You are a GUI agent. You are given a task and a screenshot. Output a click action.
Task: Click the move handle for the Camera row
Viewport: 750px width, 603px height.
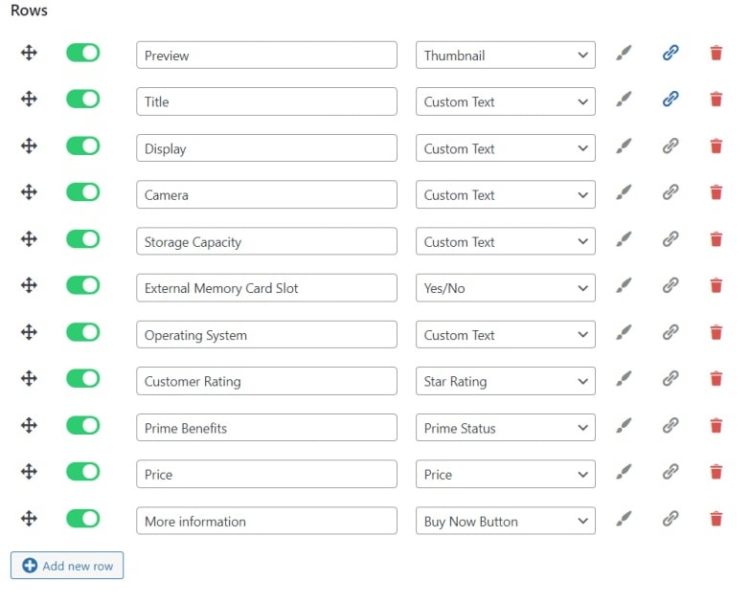click(x=29, y=192)
